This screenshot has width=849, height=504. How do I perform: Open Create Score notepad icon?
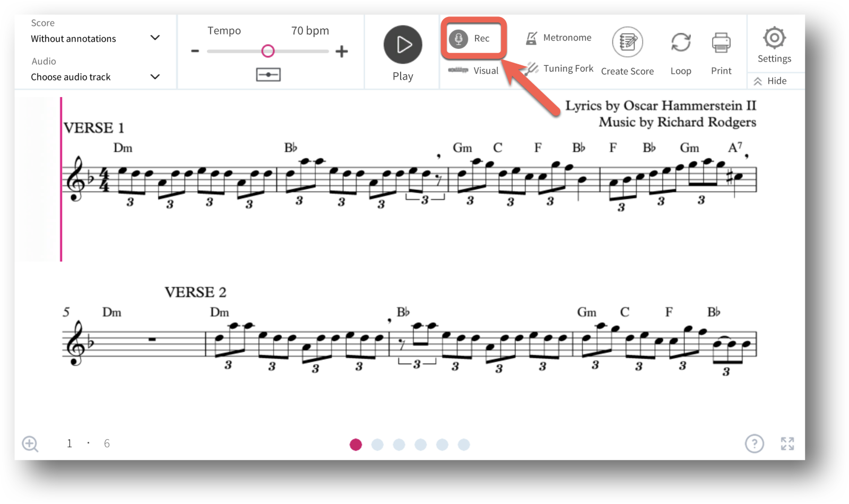point(628,42)
